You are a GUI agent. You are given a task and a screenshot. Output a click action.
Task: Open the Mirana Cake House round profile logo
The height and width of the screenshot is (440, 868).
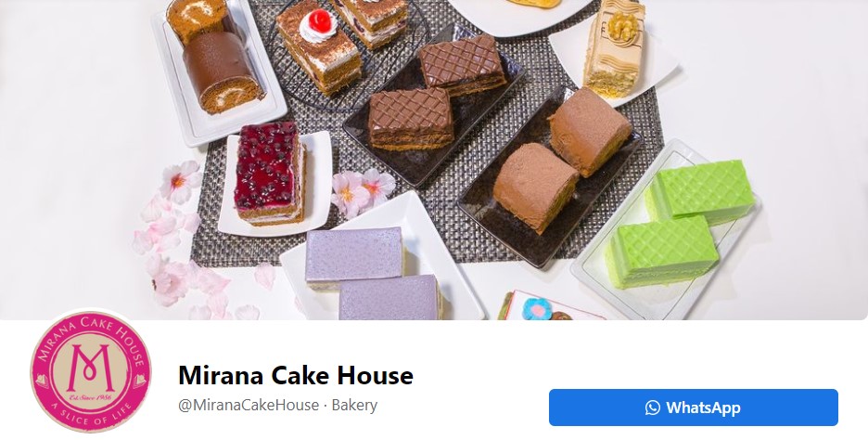coord(90,372)
